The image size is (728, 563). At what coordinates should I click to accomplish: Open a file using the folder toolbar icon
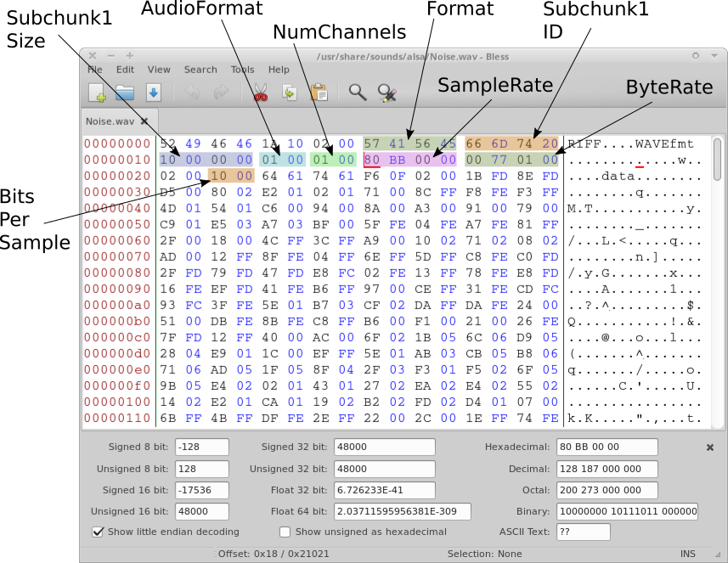tap(125, 93)
